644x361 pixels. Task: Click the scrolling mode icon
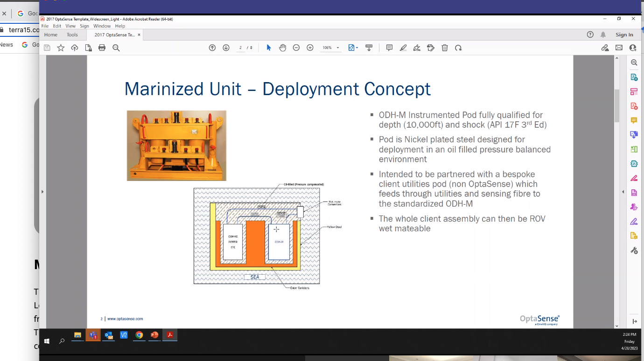[369, 48]
